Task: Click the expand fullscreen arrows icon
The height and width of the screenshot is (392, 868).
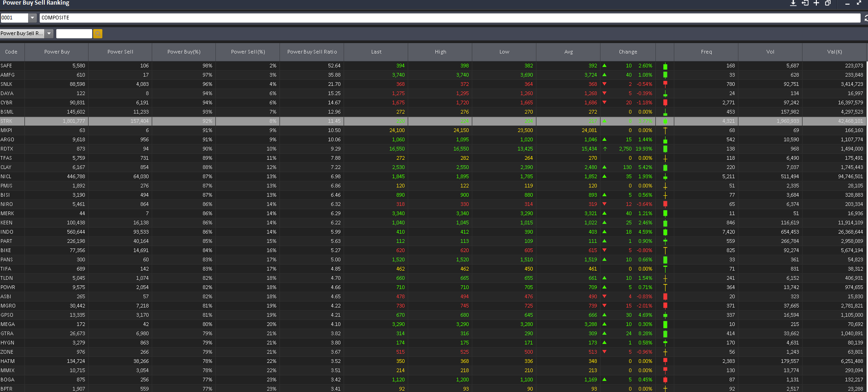Action: [x=859, y=3]
